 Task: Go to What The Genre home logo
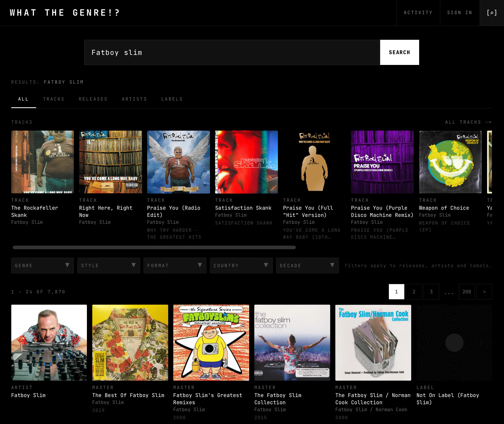pyautogui.click(x=65, y=13)
